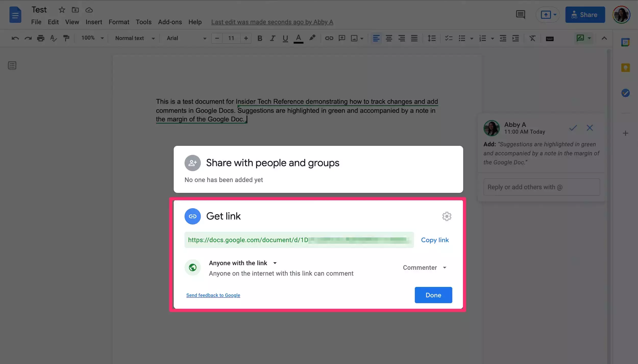Open Arial font dropdown

[x=186, y=38]
